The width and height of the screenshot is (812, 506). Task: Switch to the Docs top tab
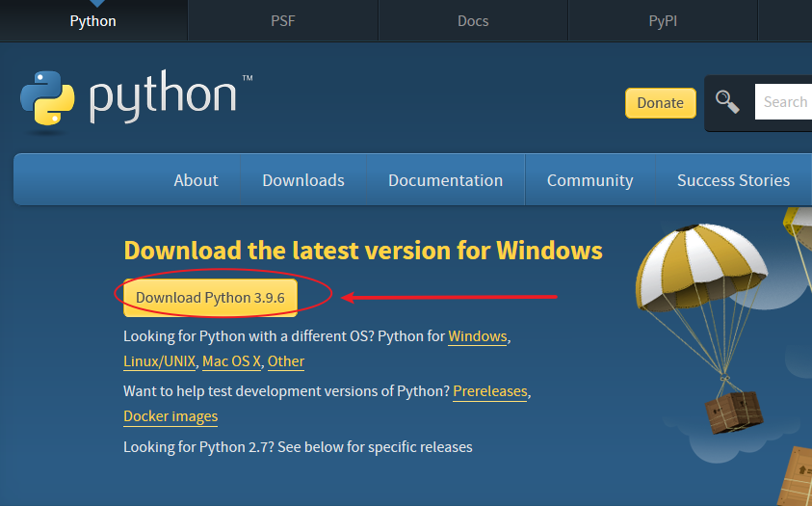coord(473,20)
